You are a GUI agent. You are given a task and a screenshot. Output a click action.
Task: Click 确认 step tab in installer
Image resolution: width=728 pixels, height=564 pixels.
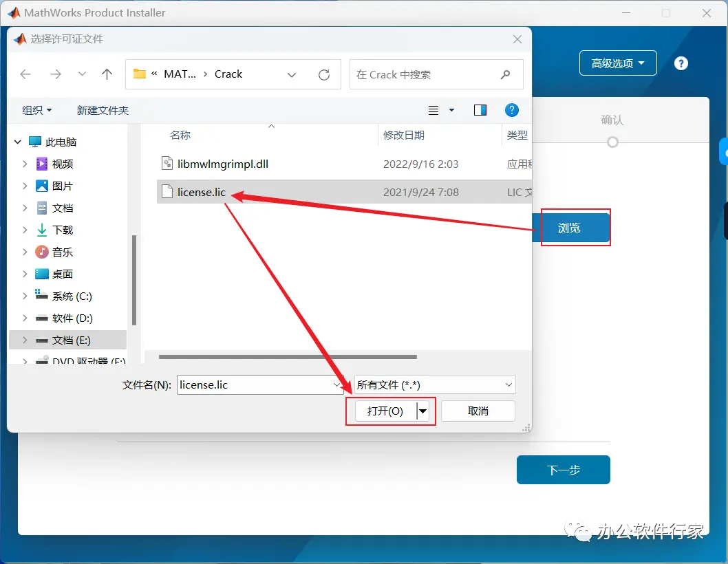(612, 120)
